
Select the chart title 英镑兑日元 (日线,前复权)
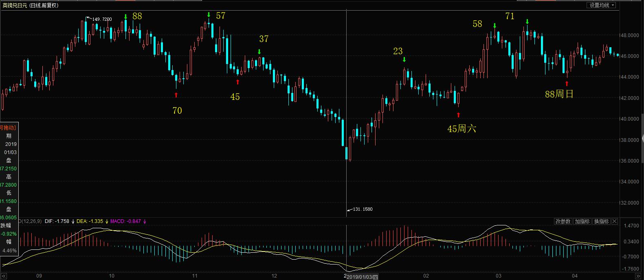(x=31, y=5)
